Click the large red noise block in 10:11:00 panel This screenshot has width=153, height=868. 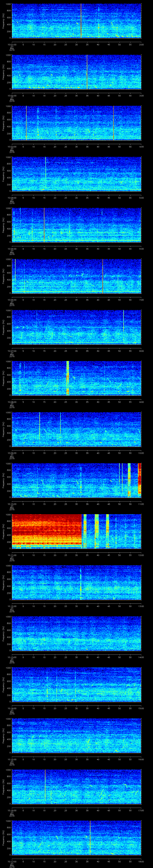point(47,531)
